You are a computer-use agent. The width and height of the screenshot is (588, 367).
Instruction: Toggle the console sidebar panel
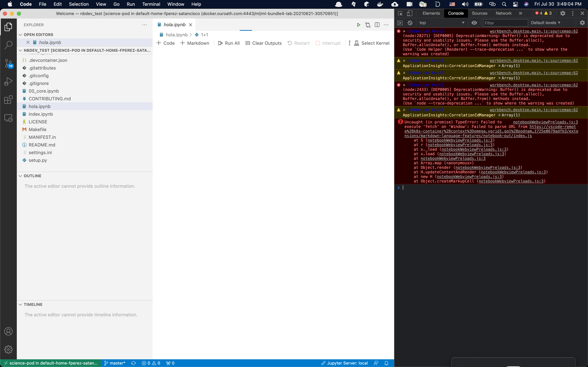click(400, 23)
